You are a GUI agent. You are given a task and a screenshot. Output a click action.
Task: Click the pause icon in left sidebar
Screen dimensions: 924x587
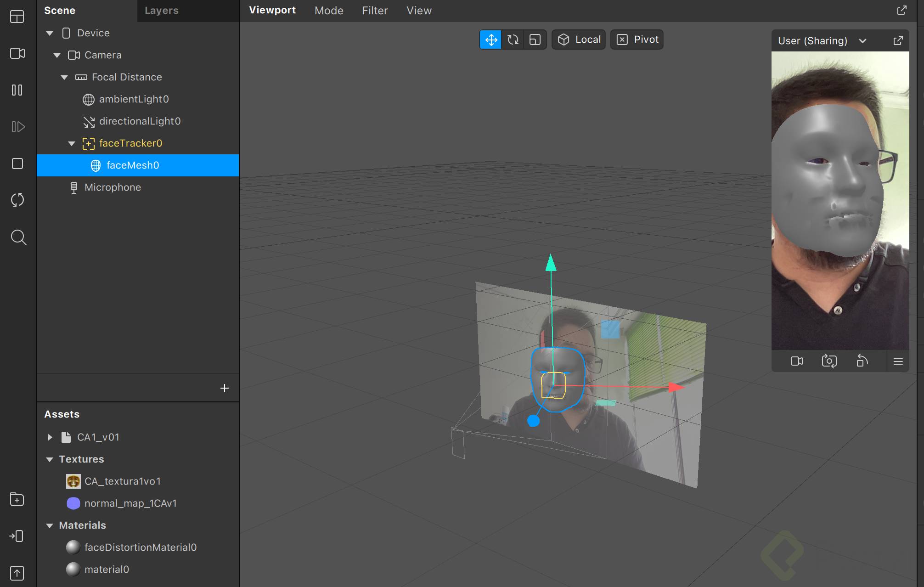17,90
